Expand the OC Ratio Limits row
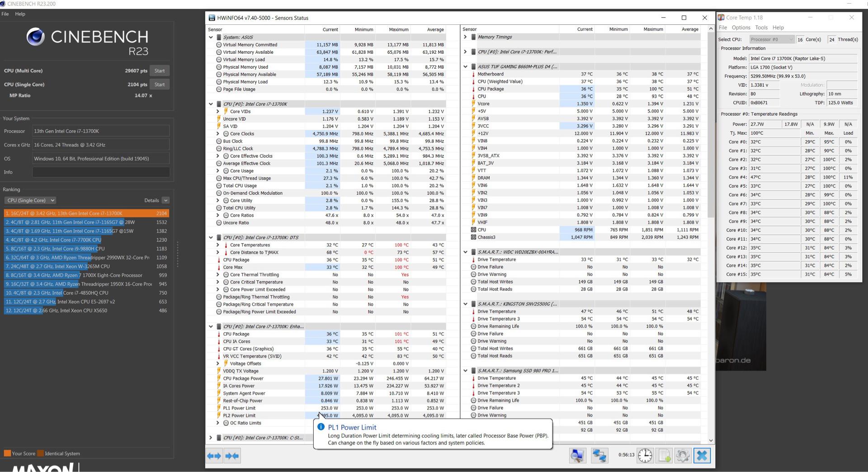Viewport: 868px width, 472px height. [217, 423]
